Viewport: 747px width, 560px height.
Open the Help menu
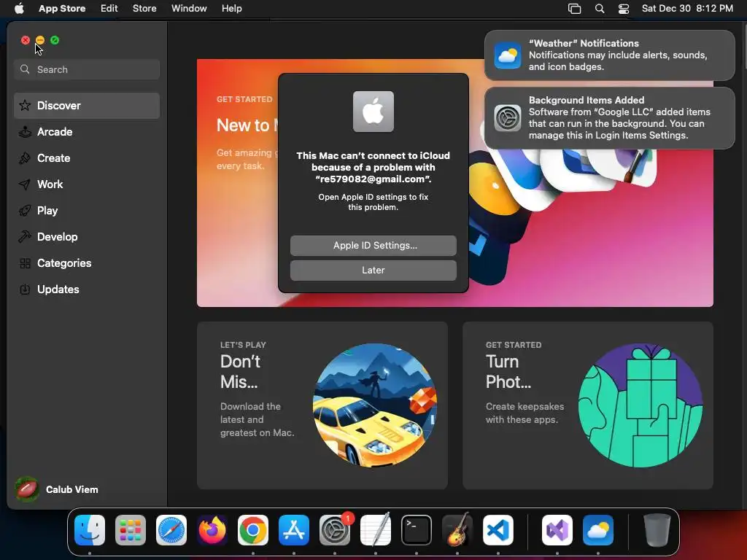(231, 9)
